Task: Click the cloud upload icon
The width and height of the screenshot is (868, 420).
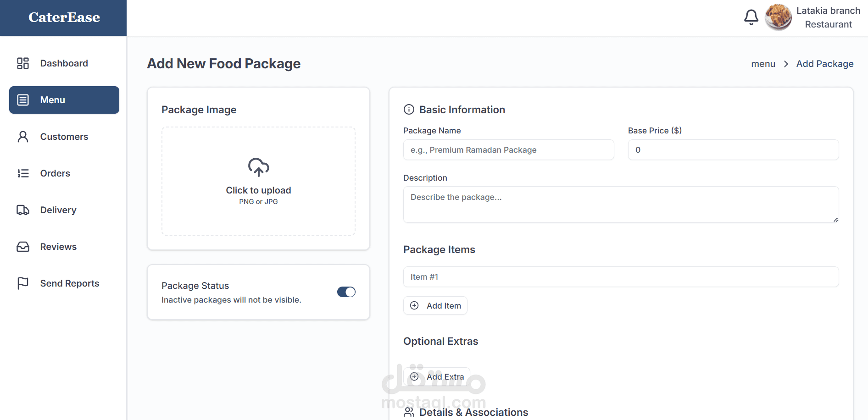Action: click(x=258, y=167)
